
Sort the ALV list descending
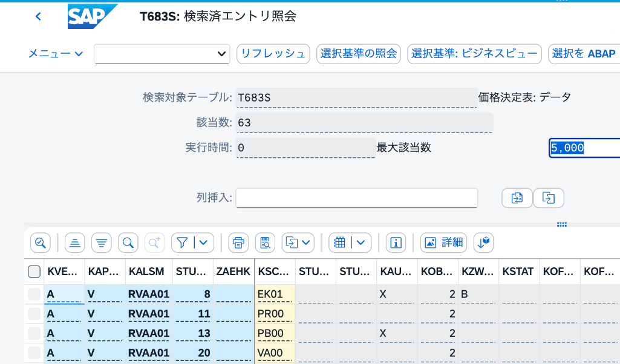[x=101, y=242]
